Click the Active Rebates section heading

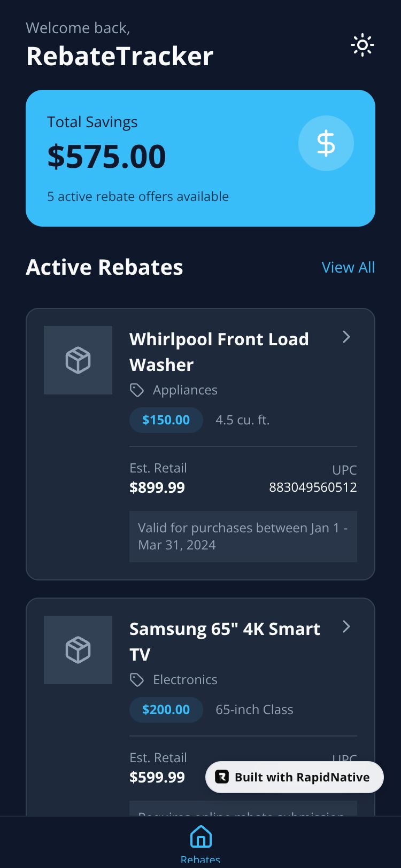(104, 267)
